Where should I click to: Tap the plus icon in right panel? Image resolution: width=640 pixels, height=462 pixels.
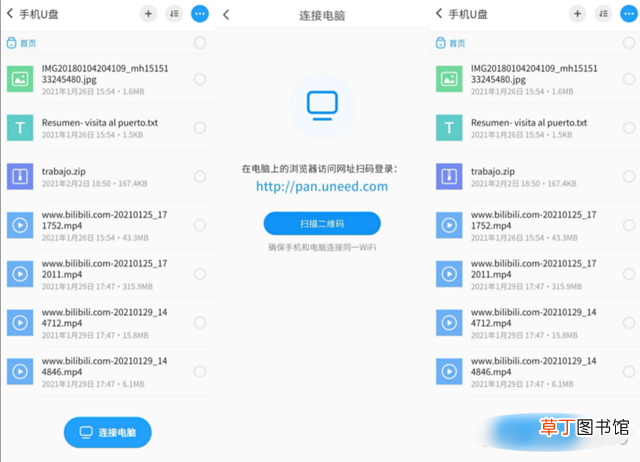coord(577,14)
